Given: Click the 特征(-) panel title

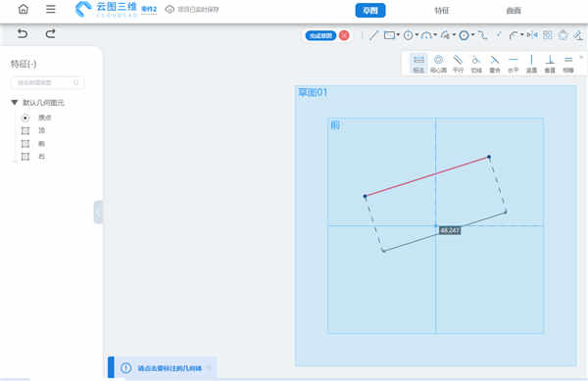Looking at the screenshot, I should pos(24,64).
